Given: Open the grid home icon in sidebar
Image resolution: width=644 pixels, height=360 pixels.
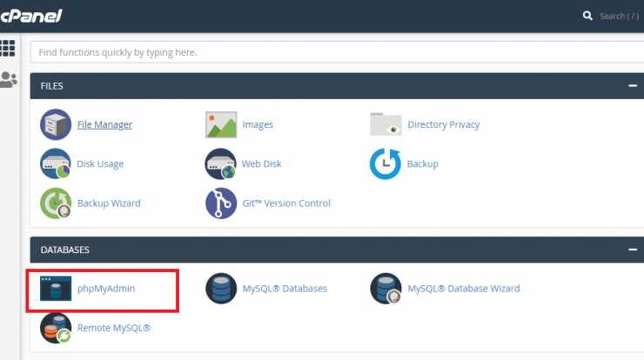Looking at the screenshot, I should tap(7, 48).
